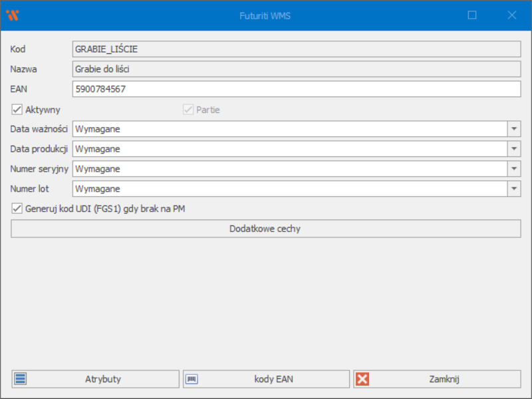Screen dimensions: 532x399
Task: Click the red X icon on Zamknij
Action: 362,379
